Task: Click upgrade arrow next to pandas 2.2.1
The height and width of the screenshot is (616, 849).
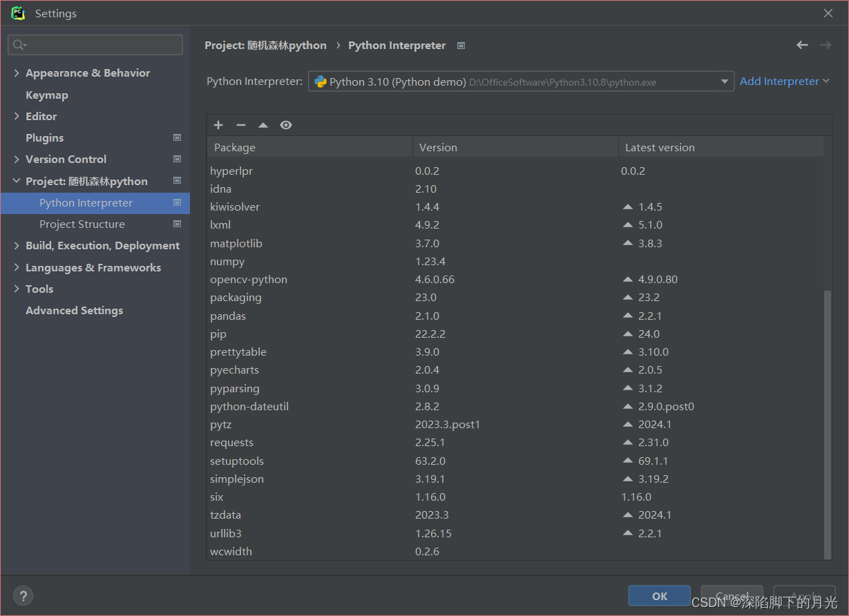Action: pyautogui.click(x=628, y=316)
